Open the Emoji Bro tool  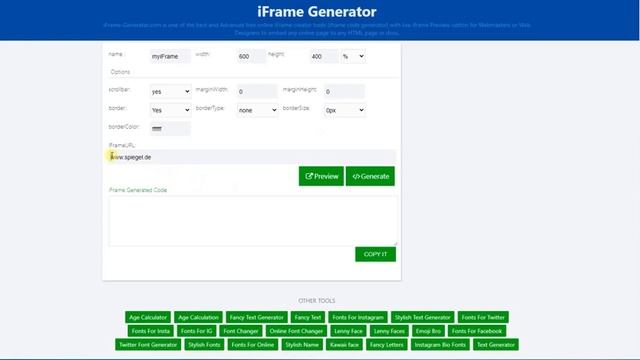point(428,331)
